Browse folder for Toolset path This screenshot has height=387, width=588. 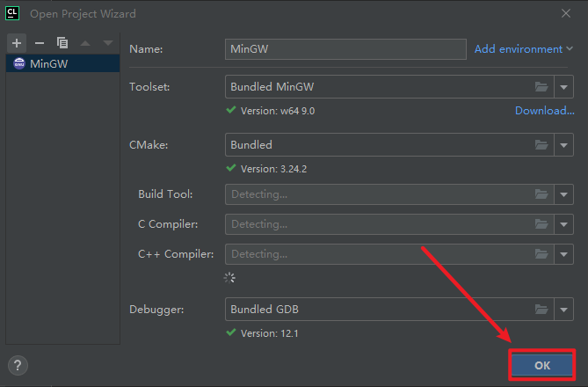click(541, 87)
